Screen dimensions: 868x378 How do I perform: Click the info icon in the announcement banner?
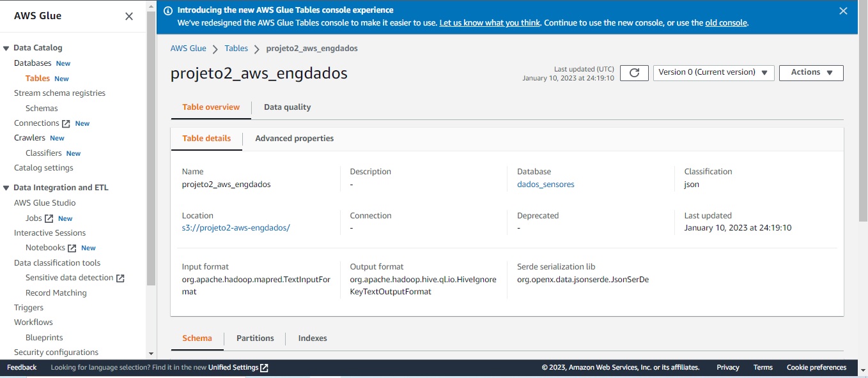[167, 10]
